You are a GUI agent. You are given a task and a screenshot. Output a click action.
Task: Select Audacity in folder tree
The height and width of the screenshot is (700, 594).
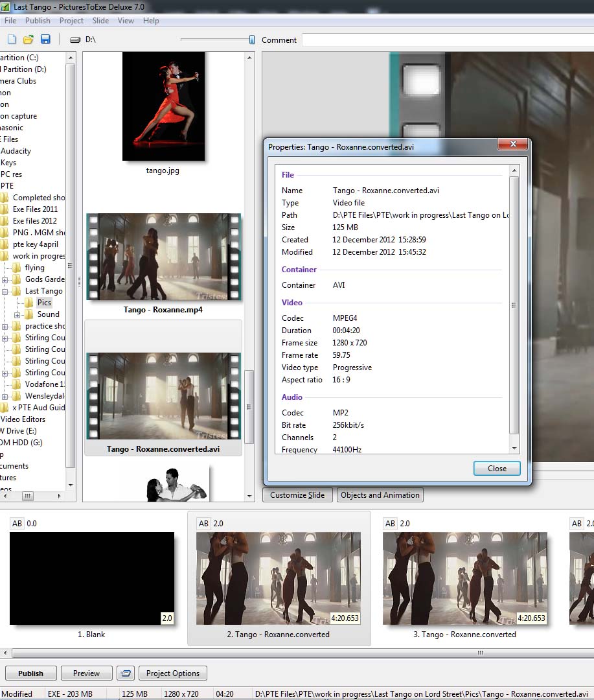16,151
